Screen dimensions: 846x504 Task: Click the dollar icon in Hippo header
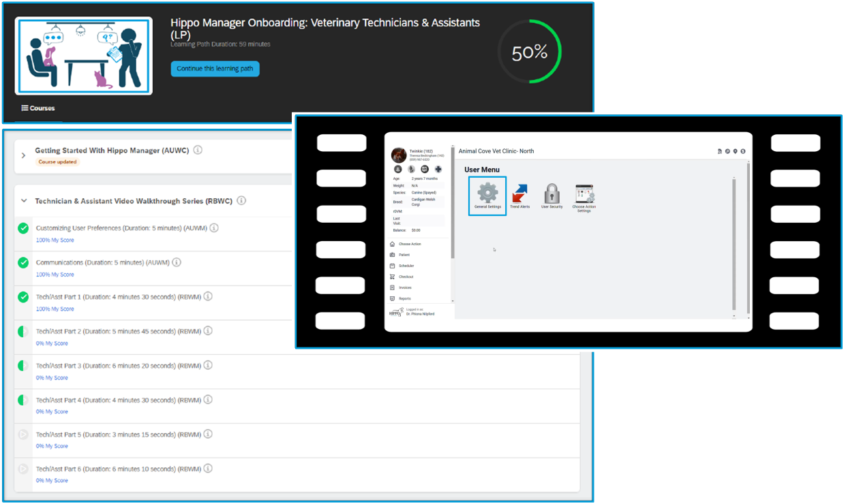[x=743, y=151]
